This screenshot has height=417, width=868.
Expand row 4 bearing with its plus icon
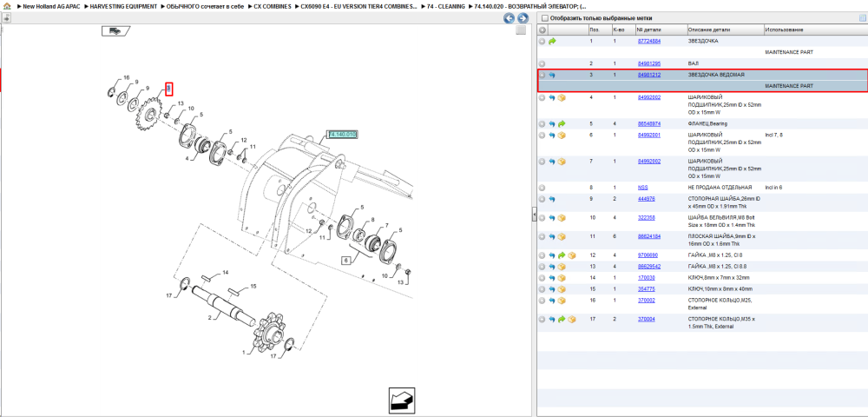(x=542, y=97)
